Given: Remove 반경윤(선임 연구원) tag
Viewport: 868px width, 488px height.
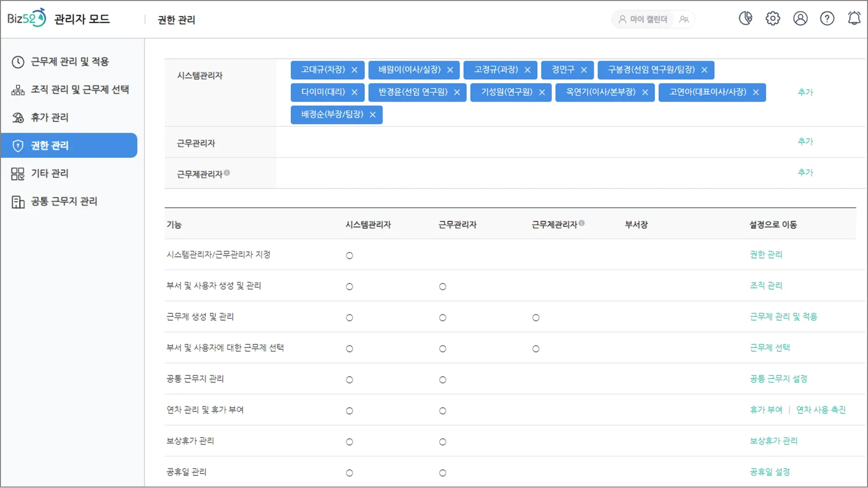Looking at the screenshot, I should (457, 92).
